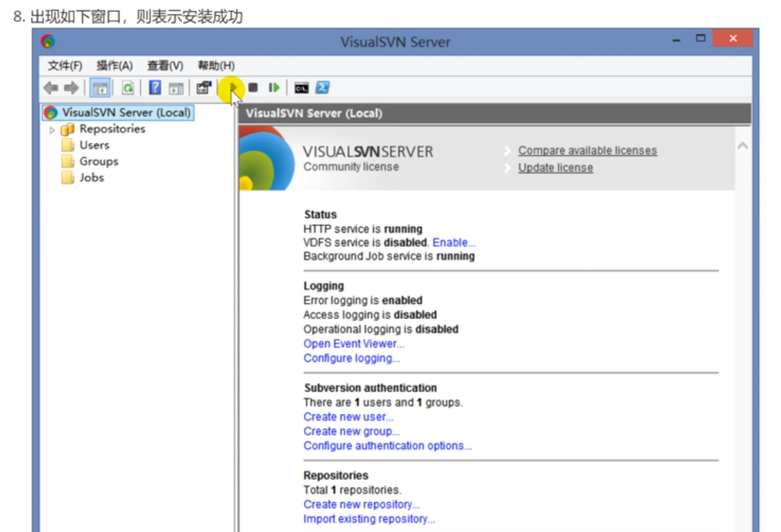
Task: Toggle the show/hide console tree button
Action: pyautogui.click(x=100, y=88)
